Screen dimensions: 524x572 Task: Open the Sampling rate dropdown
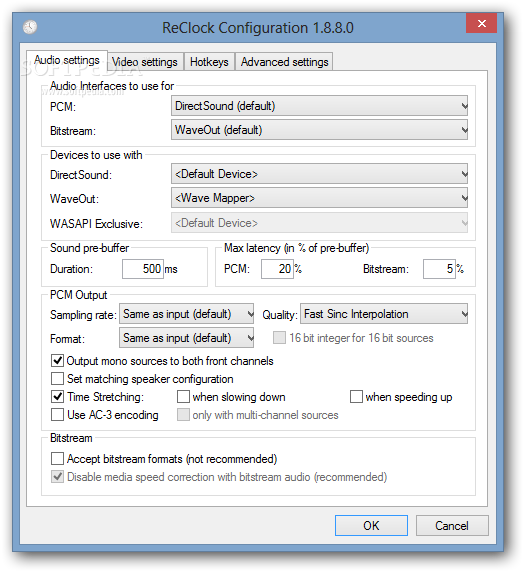(x=186, y=314)
